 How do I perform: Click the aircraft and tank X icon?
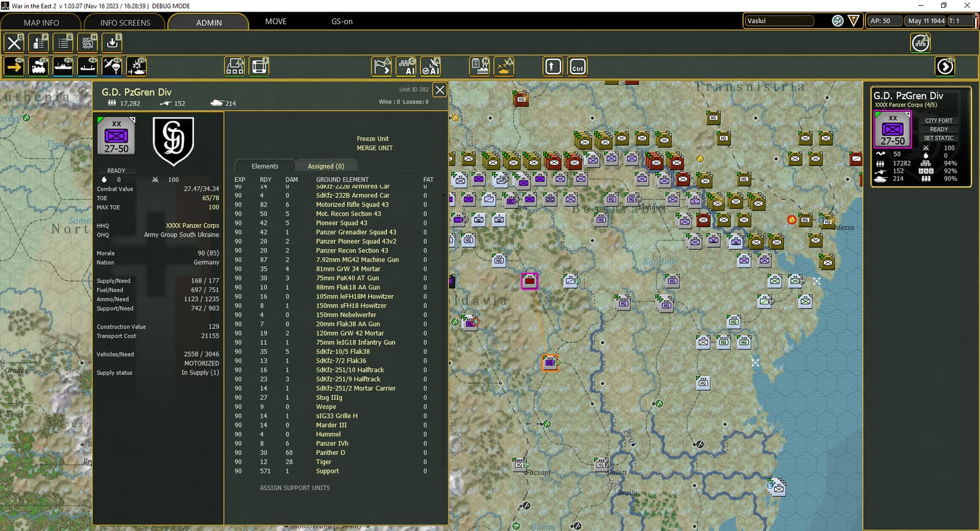[x=504, y=66]
